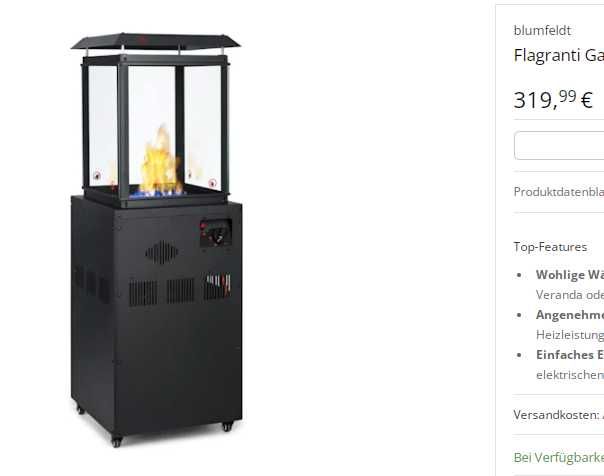Click the Top-Features heading
The image size is (604, 476).
pos(550,247)
